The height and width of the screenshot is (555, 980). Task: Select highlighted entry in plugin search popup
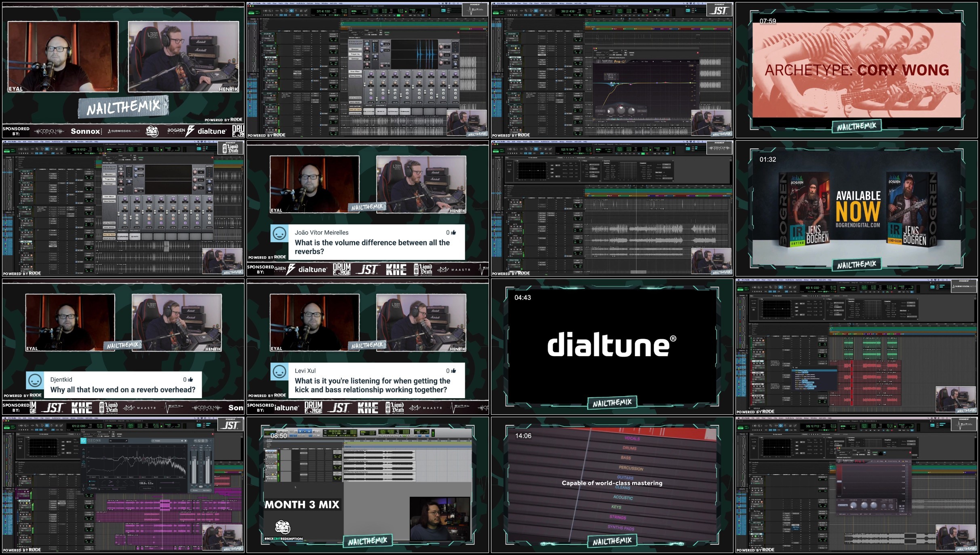tap(814, 370)
